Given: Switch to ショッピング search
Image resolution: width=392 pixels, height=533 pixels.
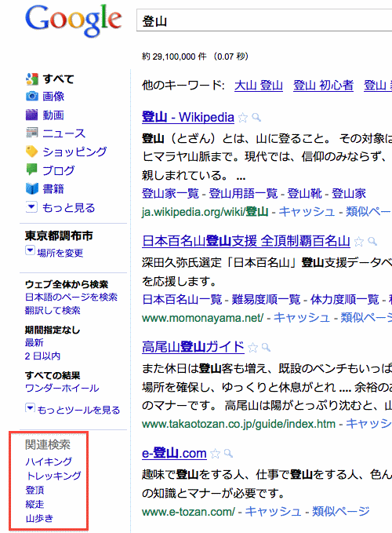Looking at the screenshot, I should (x=74, y=152).
